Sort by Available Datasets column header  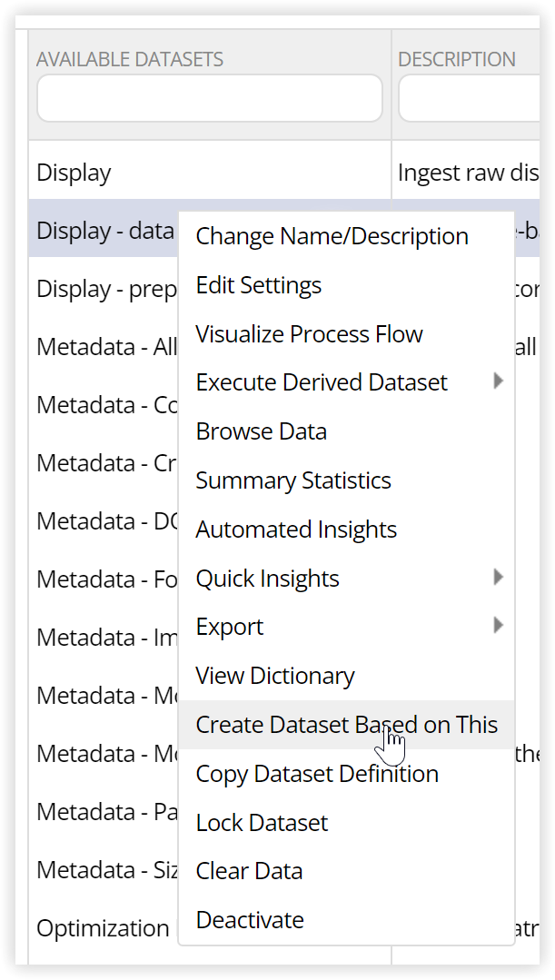click(130, 59)
